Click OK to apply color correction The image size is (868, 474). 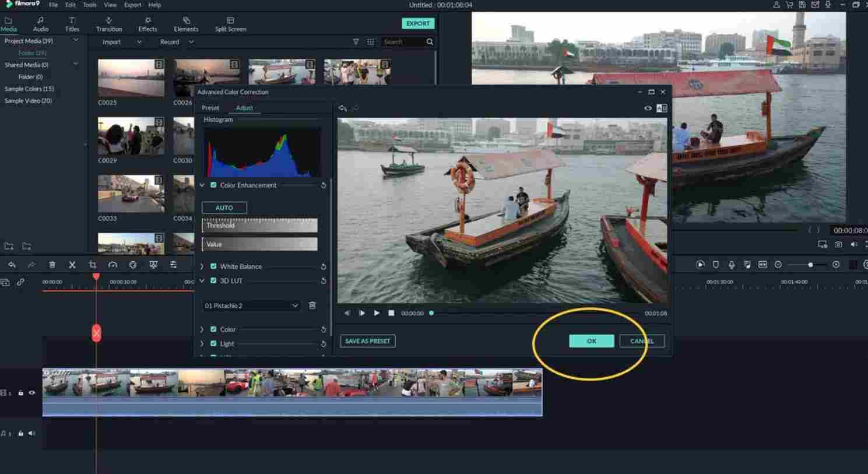click(x=591, y=341)
